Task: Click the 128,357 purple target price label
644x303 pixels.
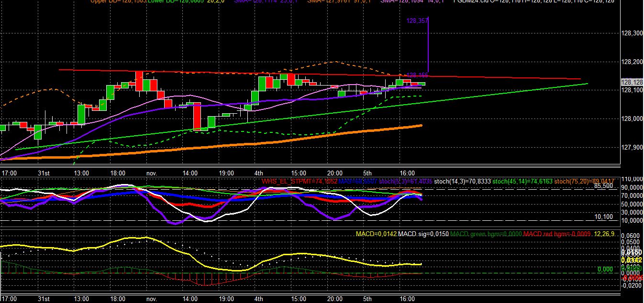Action: click(417, 21)
